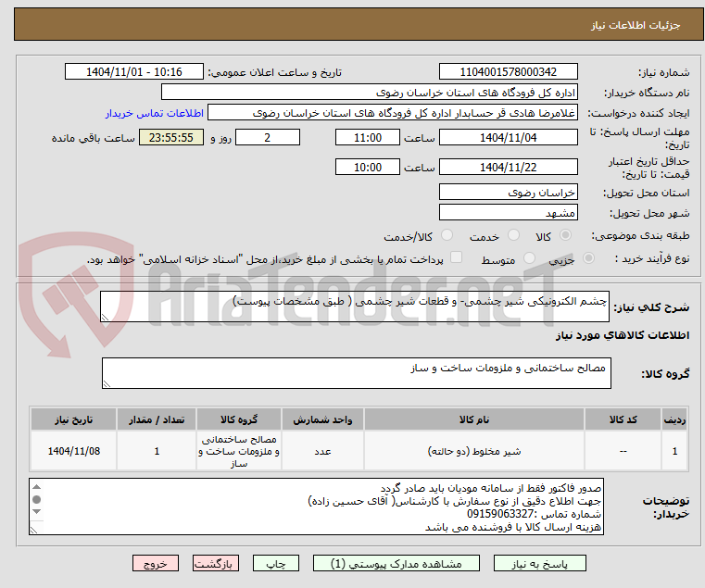705x588 pixels.
Task: Click the جزئیات اطلاعات نیاز page header
Action: (x=636, y=25)
